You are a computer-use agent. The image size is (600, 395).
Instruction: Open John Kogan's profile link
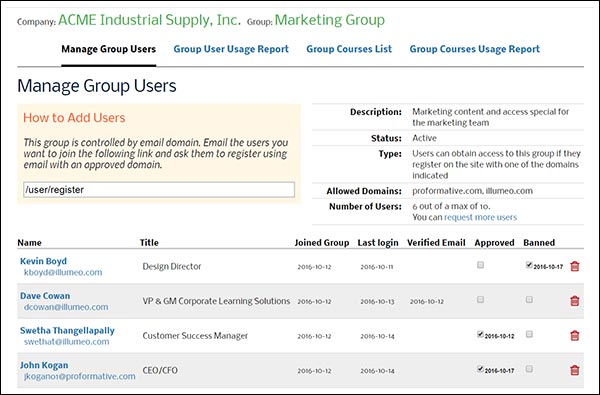[x=44, y=365]
